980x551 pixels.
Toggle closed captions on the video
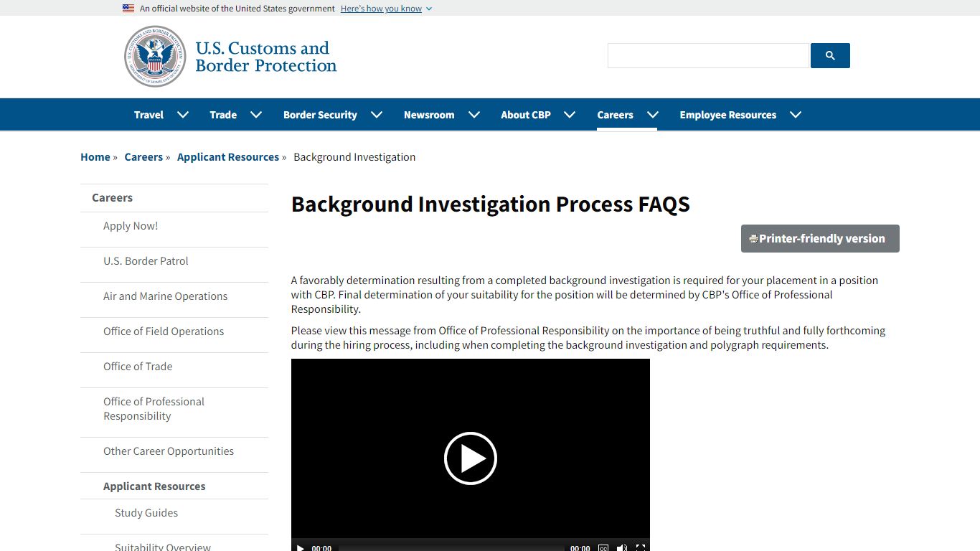[603, 548]
